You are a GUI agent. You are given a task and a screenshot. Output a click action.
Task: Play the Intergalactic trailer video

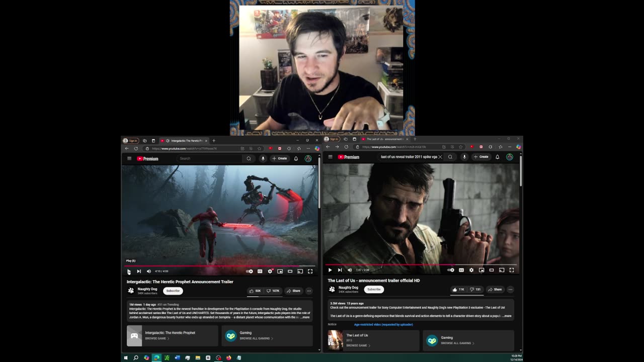[x=129, y=271]
